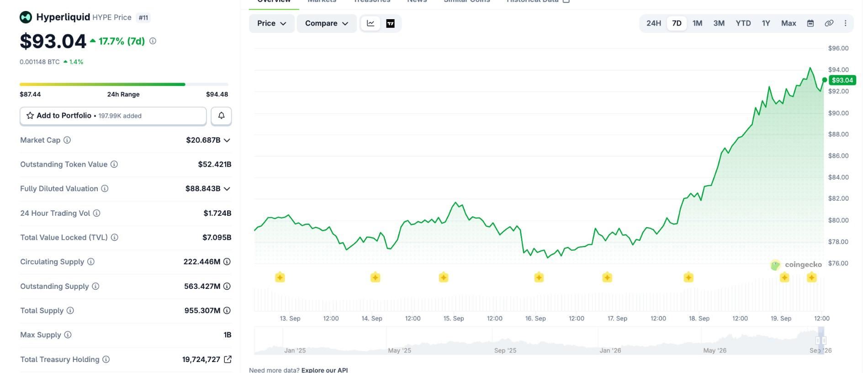Open the Market Cap info icon
The image size is (868, 373).
pos(67,140)
